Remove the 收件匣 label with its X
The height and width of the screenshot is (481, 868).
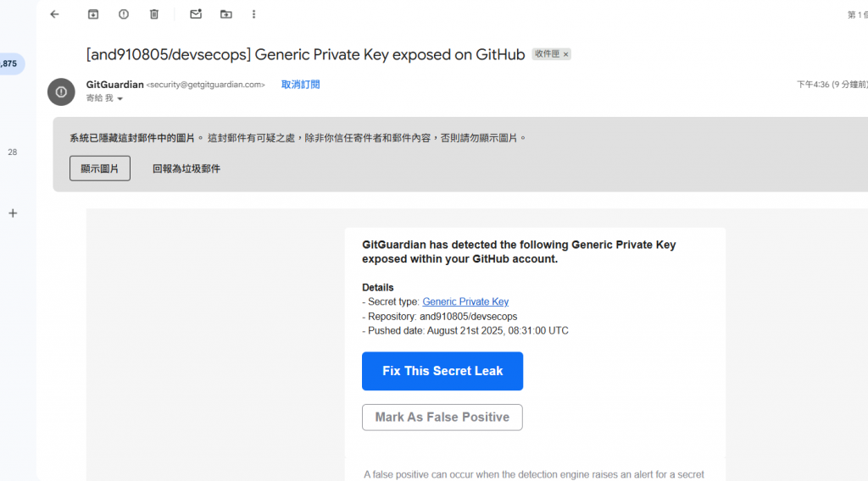tap(566, 54)
